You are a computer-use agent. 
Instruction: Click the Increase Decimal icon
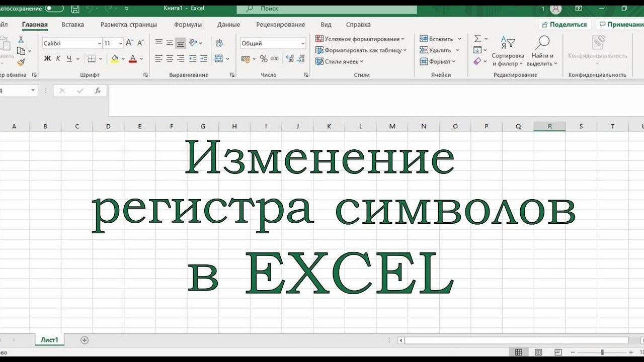click(290, 59)
